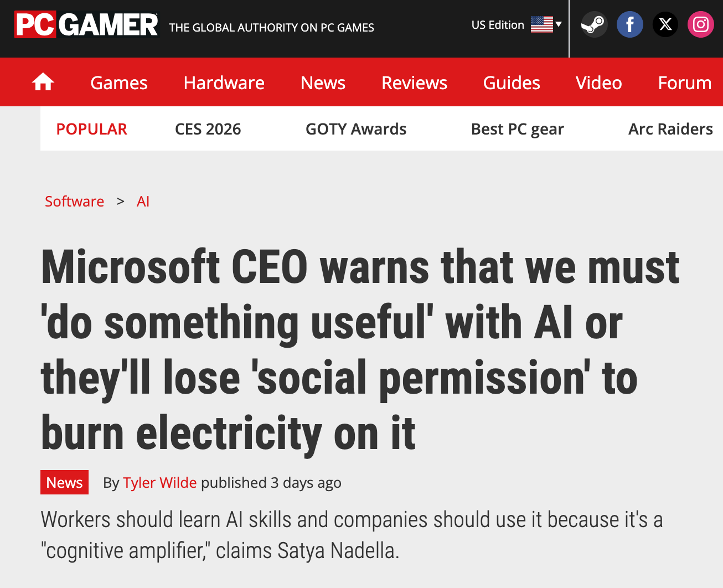Click the red News category tag
This screenshot has width=723, height=588.
[64, 483]
